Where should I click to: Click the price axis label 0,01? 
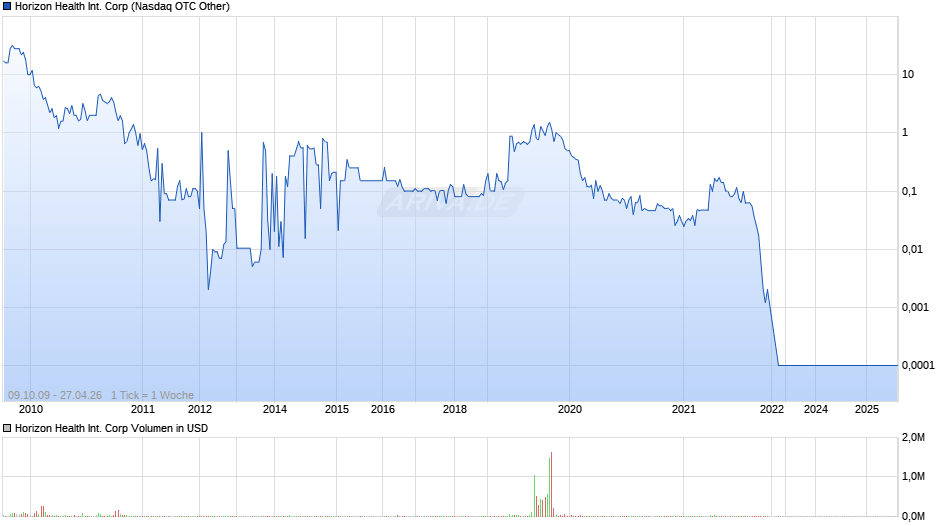pyautogui.click(x=912, y=249)
